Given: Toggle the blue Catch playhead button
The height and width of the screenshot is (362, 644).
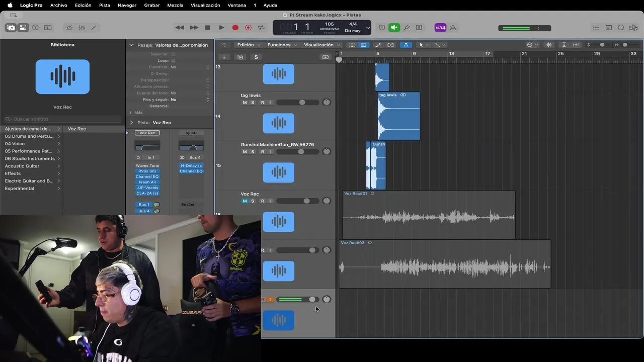Looking at the screenshot, I should point(406,45).
